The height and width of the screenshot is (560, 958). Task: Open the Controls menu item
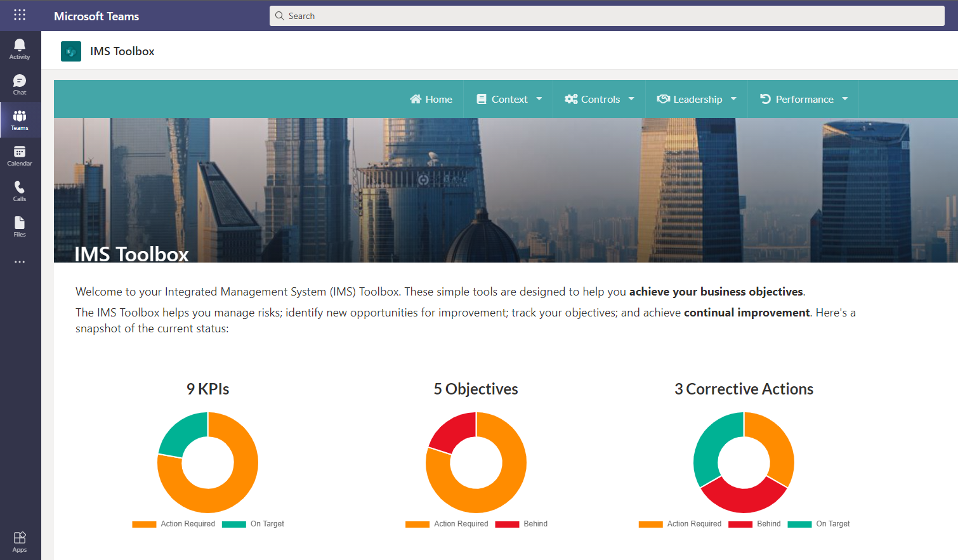point(600,99)
